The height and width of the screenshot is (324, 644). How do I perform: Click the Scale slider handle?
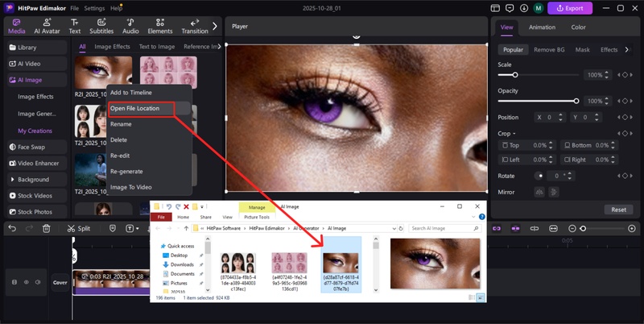click(515, 75)
